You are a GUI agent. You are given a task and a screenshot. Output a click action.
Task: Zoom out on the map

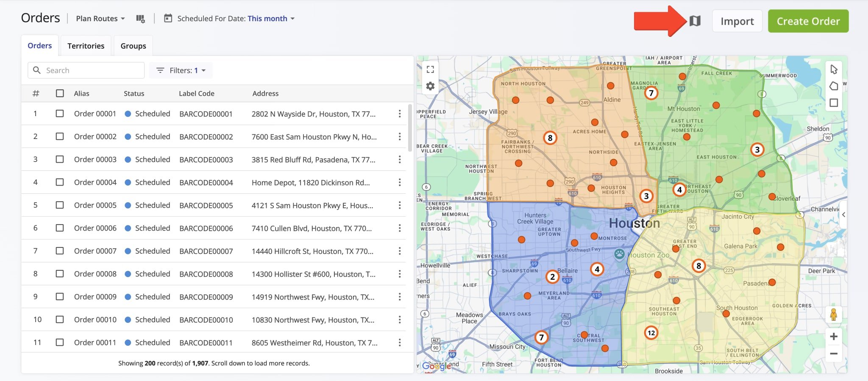[x=834, y=353]
